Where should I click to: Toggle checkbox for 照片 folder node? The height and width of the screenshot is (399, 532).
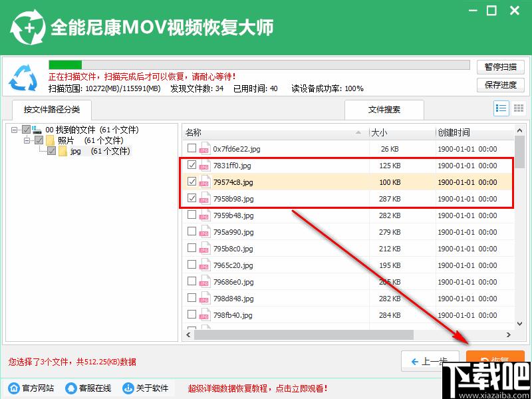[x=39, y=140]
